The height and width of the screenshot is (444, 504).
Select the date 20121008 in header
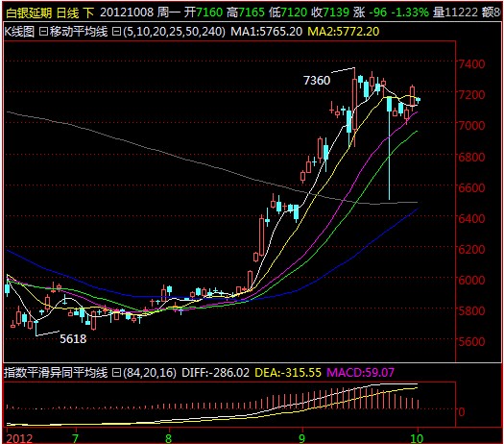(127, 12)
